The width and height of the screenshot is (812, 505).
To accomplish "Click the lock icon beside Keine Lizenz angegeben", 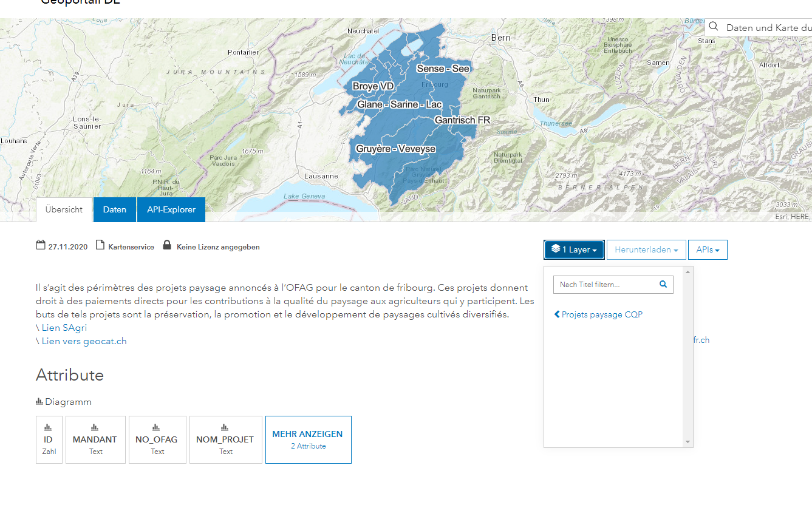I will pos(167,246).
